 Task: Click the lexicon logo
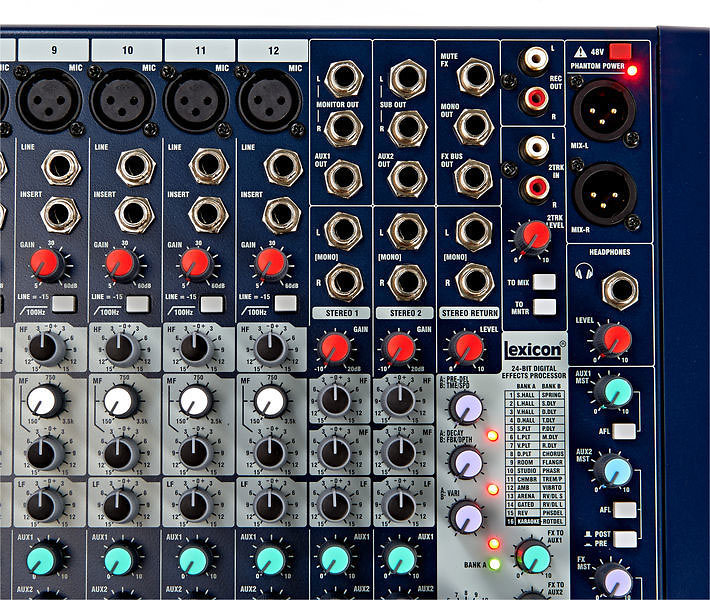(534, 350)
